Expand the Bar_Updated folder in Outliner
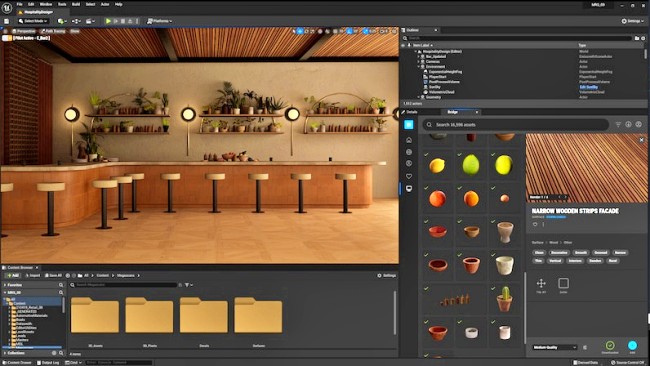 point(419,56)
